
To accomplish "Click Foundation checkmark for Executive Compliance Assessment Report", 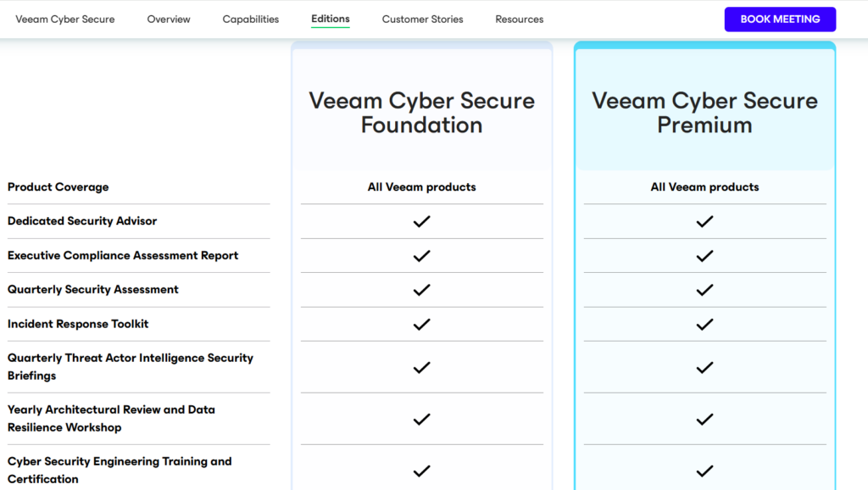I will click(x=422, y=256).
